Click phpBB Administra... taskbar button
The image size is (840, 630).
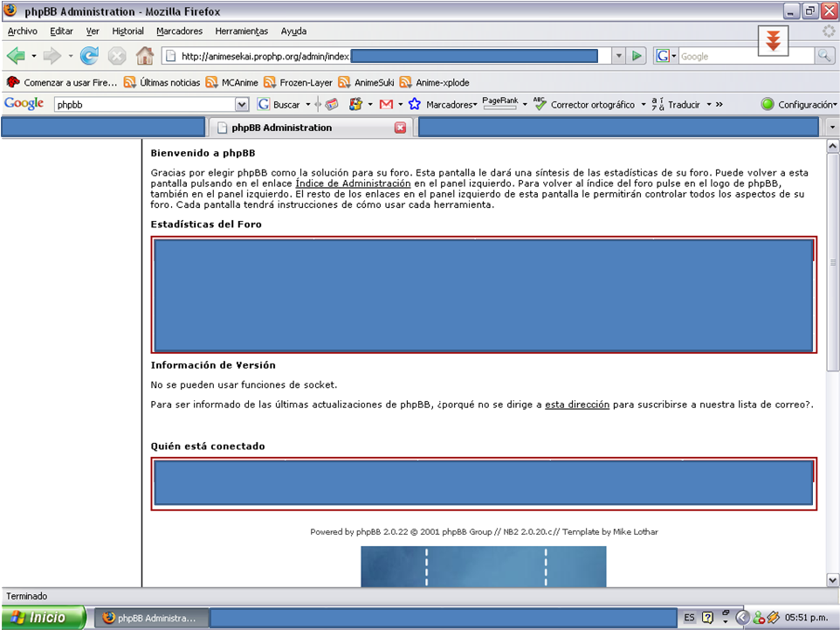coord(150,619)
